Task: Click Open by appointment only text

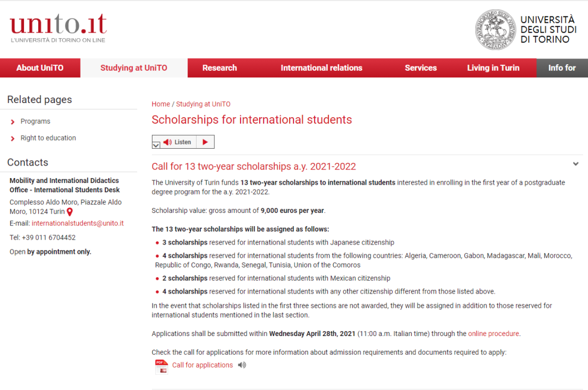Action: pyautogui.click(x=50, y=252)
